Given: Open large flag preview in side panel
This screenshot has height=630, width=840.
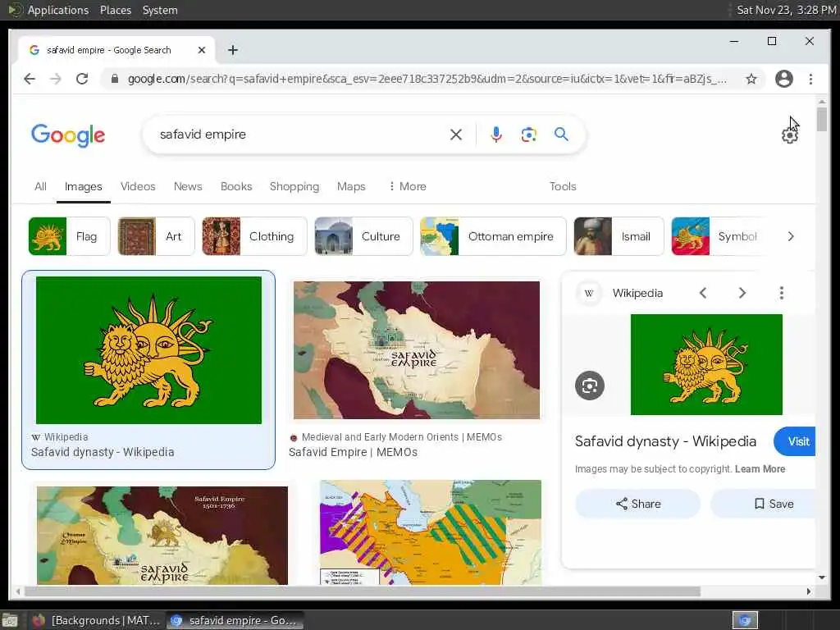Looking at the screenshot, I should click(x=706, y=364).
